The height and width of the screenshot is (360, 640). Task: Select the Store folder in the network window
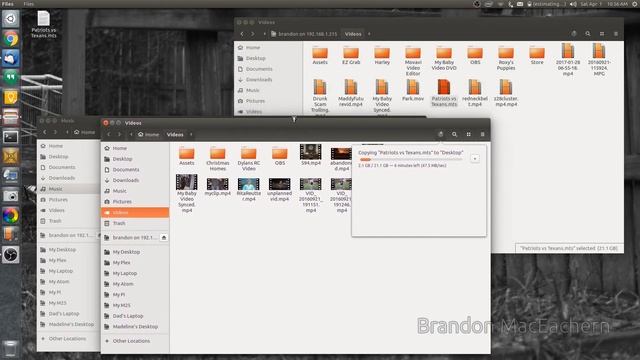pyautogui.click(x=537, y=56)
